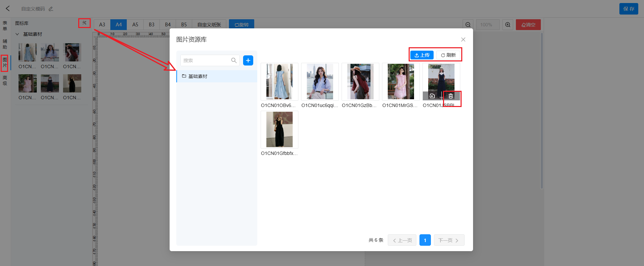Click the move-image icon on hovered thumbnail
644x266 pixels.
pos(432,96)
